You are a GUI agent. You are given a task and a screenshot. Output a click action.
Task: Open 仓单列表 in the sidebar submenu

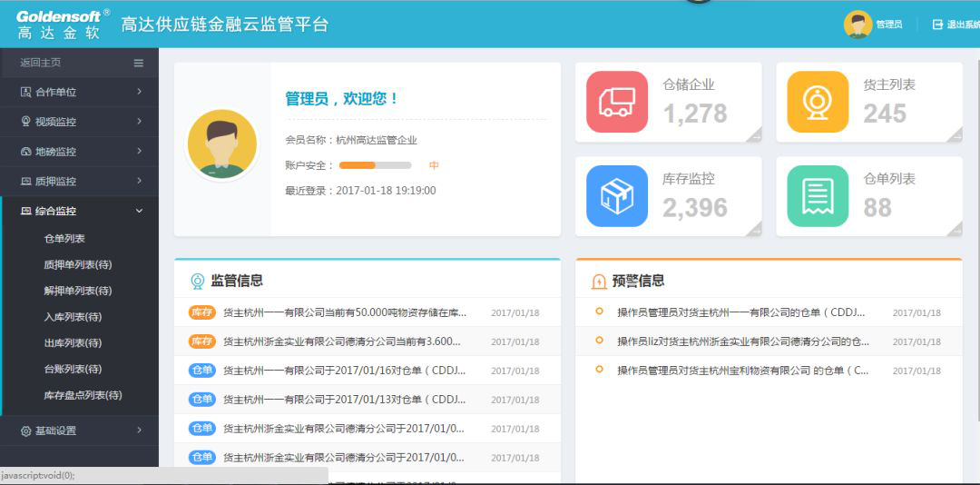pyautogui.click(x=64, y=239)
